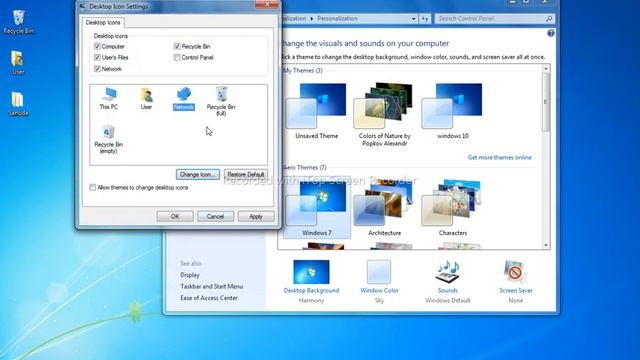640x360 pixels.
Task: Confirm with the OK button
Action: pyautogui.click(x=175, y=216)
